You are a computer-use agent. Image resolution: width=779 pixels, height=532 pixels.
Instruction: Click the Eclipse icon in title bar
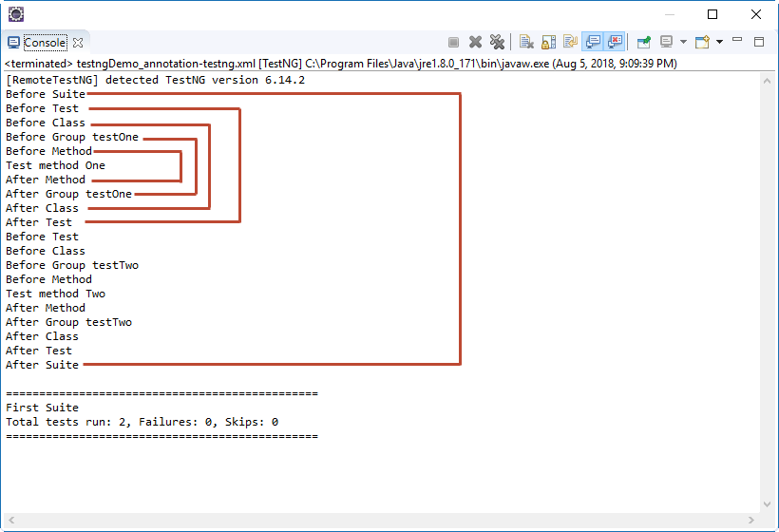click(x=16, y=14)
